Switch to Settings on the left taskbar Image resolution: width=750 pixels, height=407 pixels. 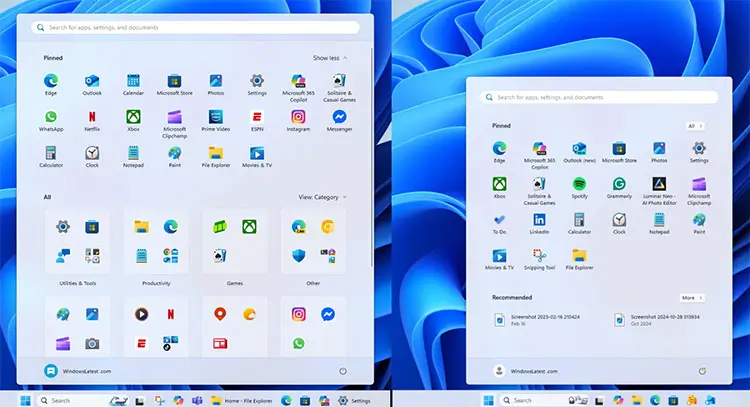[x=354, y=400]
